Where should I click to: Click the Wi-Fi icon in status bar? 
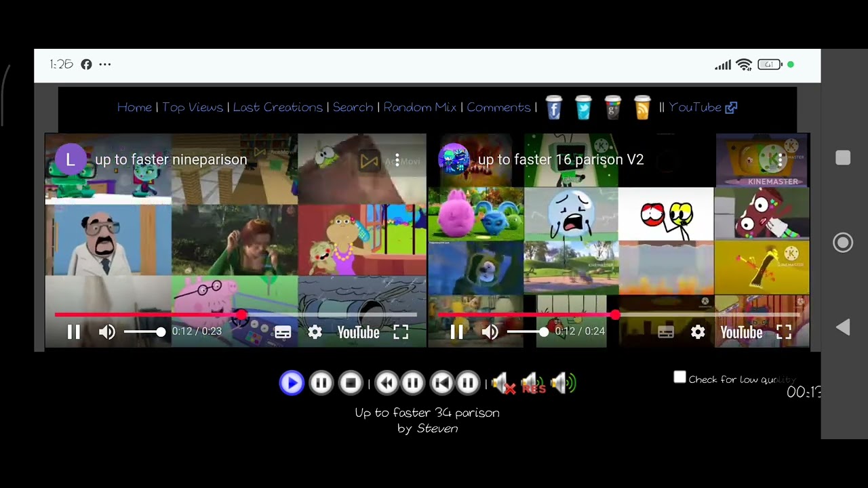pos(744,65)
